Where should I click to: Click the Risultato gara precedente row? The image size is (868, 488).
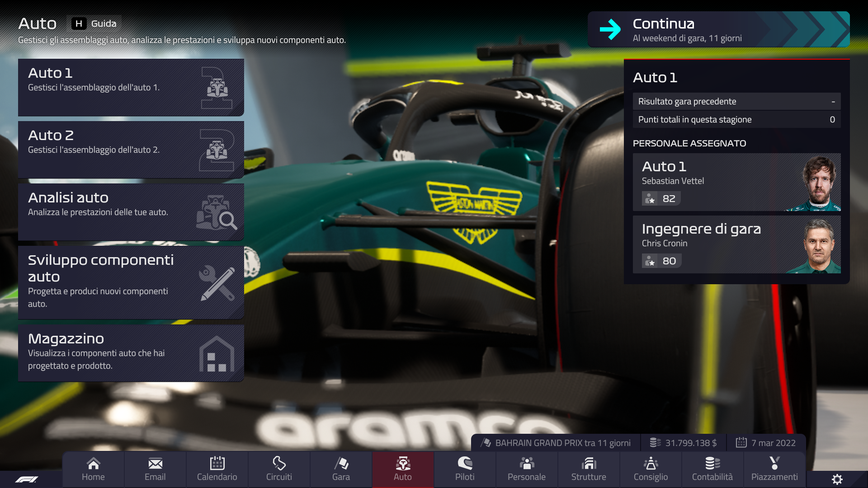click(737, 101)
